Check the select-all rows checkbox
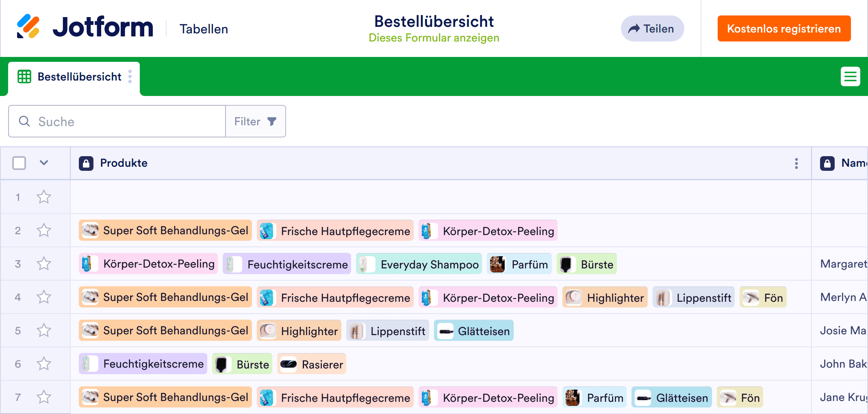The width and height of the screenshot is (868, 414). pos(19,163)
